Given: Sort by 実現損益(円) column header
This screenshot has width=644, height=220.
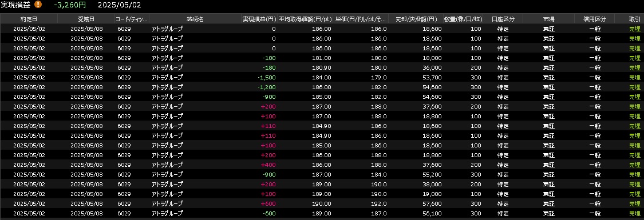Looking at the screenshot, I should click(x=259, y=19).
